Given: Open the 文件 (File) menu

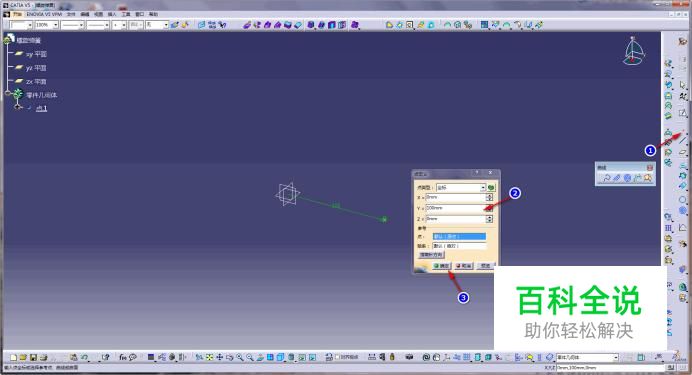Looking at the screenshot, I should coord(71,14).
